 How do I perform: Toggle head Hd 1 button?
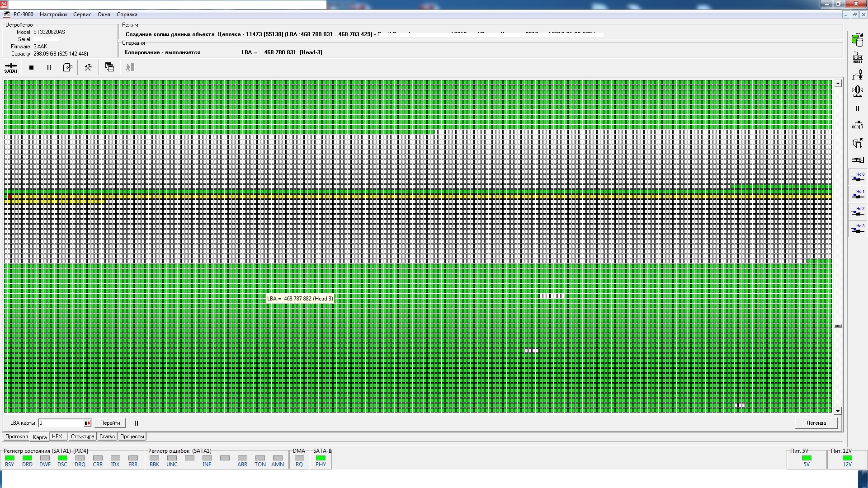click(x=858, y=194)
